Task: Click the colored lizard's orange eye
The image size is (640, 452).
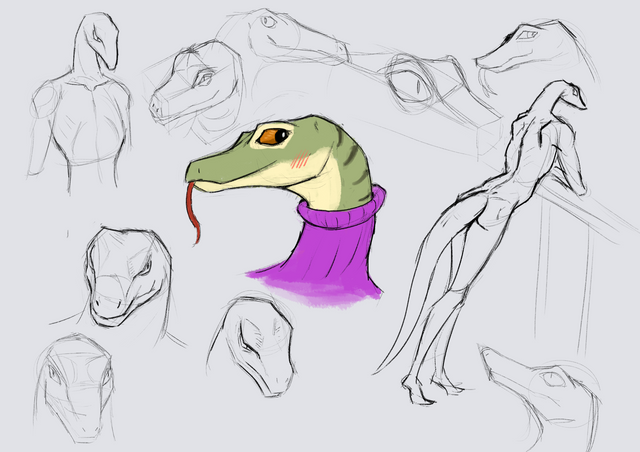Action: (x=273, y=137)
